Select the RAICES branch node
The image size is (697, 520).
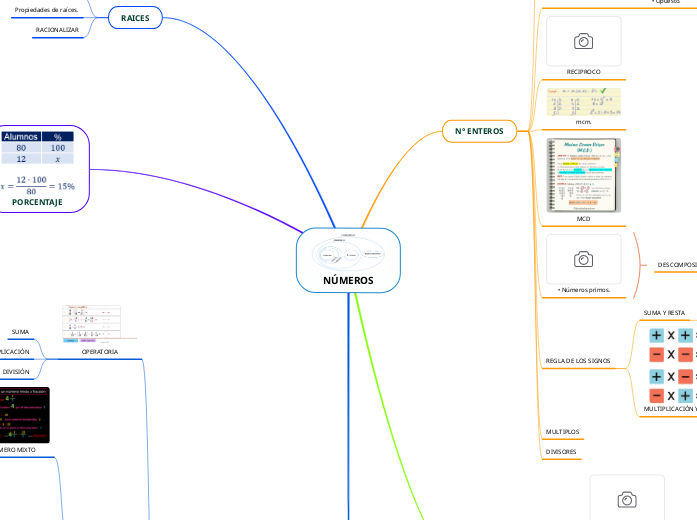tap(135, 19)
